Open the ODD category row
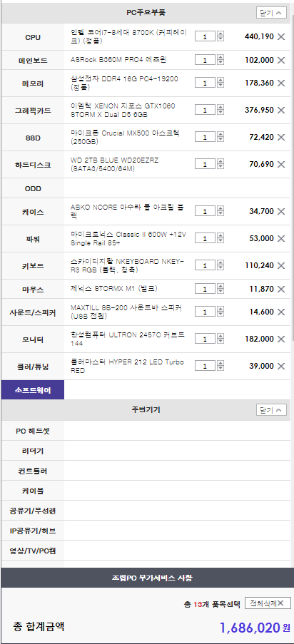 tap(33, 188)
